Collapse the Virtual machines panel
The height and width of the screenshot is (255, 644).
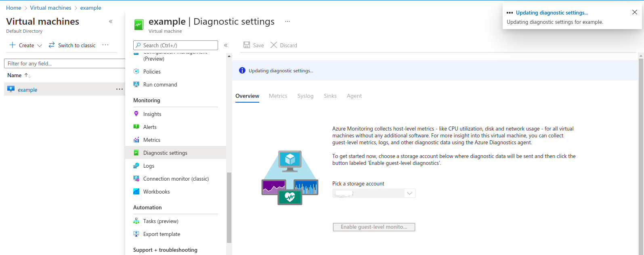coord(111,21)
